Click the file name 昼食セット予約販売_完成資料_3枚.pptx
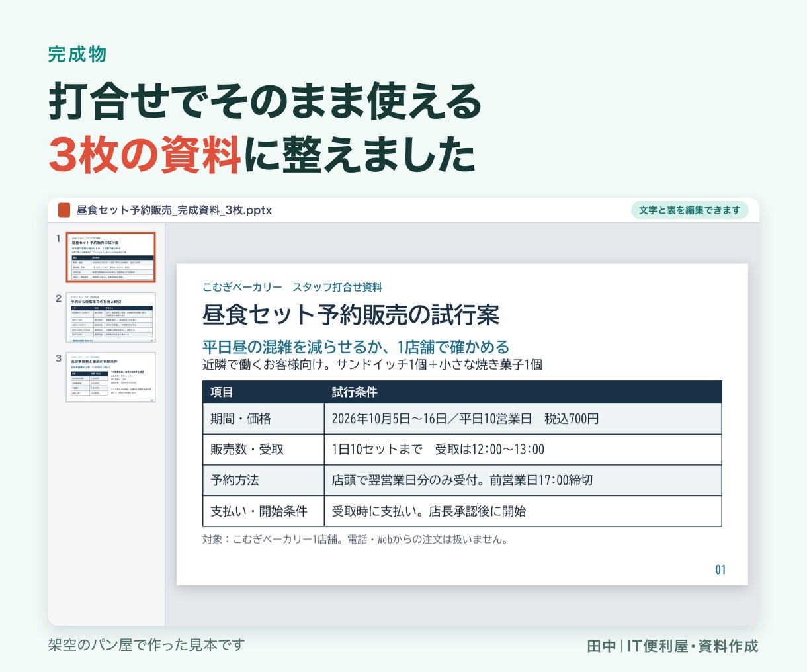The height and width of the screenshot is (672, 807). click(x=174, y=210)
